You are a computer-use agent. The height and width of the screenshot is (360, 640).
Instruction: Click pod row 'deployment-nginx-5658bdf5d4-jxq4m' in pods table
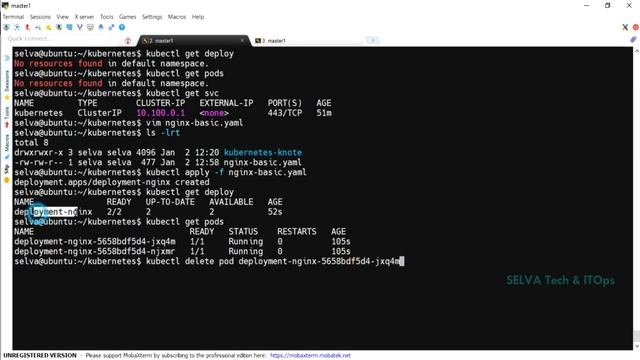coord(182,242)
